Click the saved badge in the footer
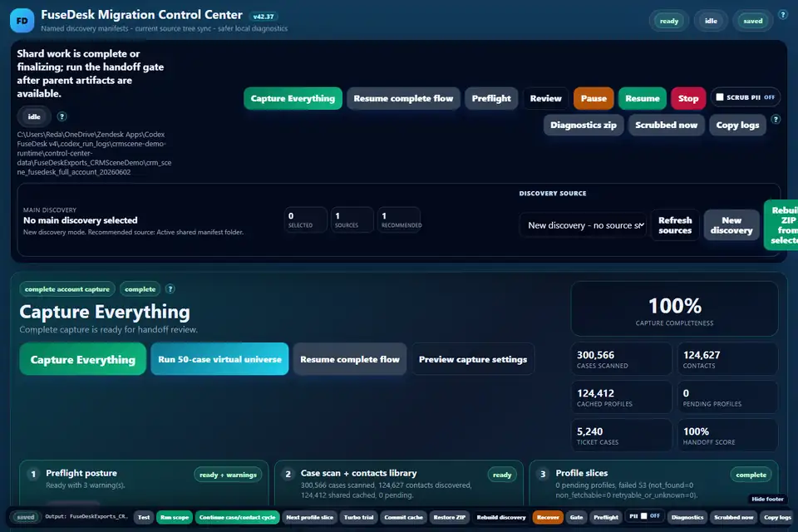The width and height of the screenshot is (798, 532). pyautogui.click(x=26, y=517)
